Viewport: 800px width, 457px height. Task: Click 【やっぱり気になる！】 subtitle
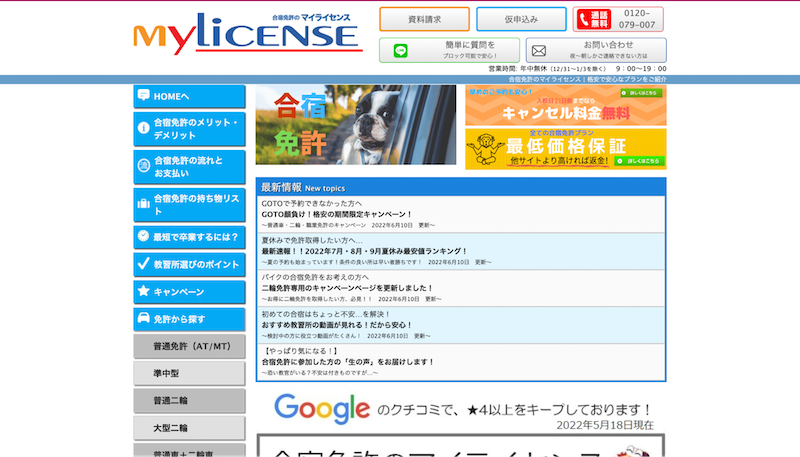(x=300, y=351)
